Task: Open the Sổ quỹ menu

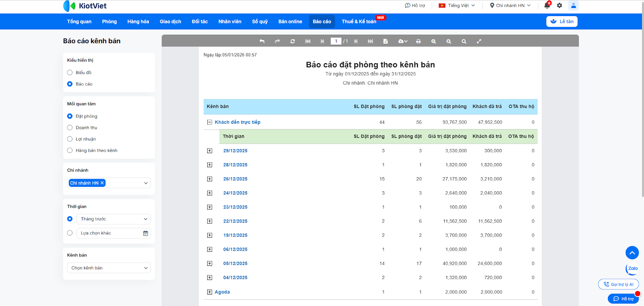Action: (260, 22)
